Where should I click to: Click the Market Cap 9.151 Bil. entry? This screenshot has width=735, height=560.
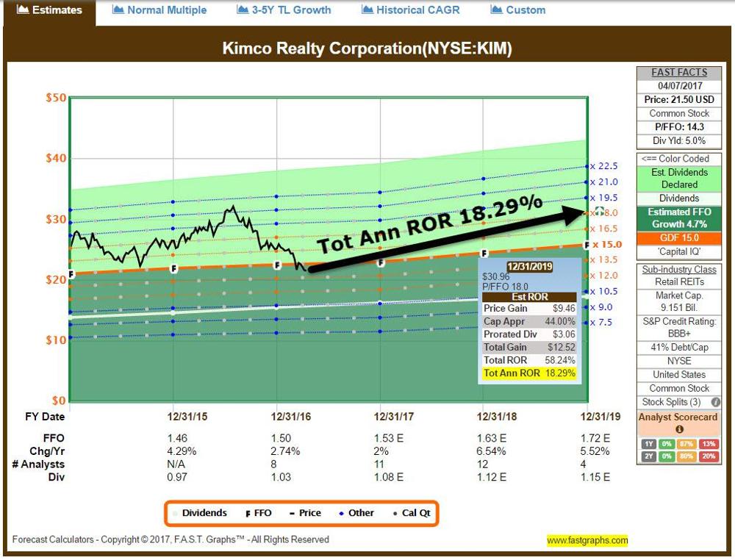679,302
